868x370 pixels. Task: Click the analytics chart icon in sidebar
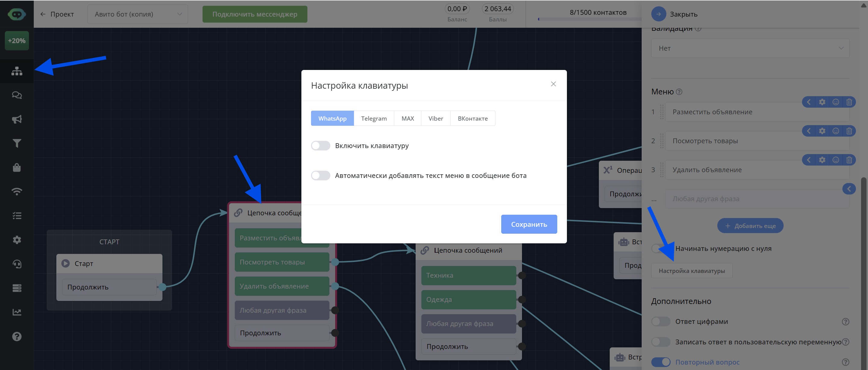coord(17,312)
